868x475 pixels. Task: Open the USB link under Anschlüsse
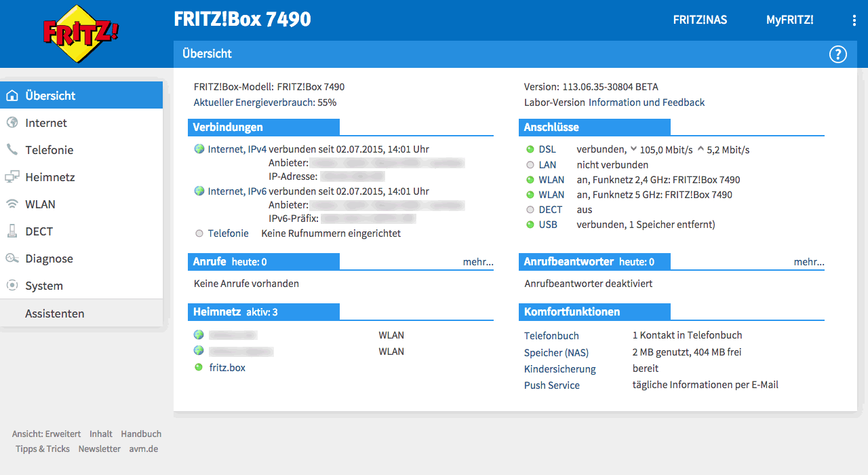click(548, 225)
